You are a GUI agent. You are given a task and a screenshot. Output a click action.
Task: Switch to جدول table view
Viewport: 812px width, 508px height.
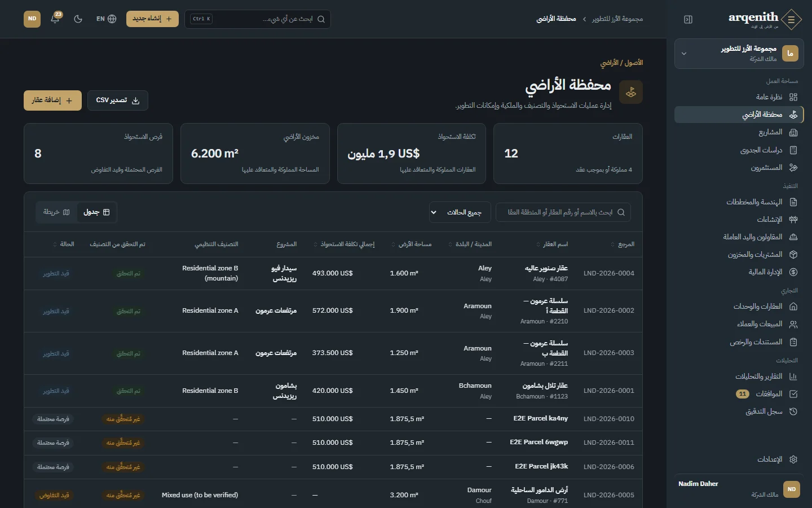[96, 212]
